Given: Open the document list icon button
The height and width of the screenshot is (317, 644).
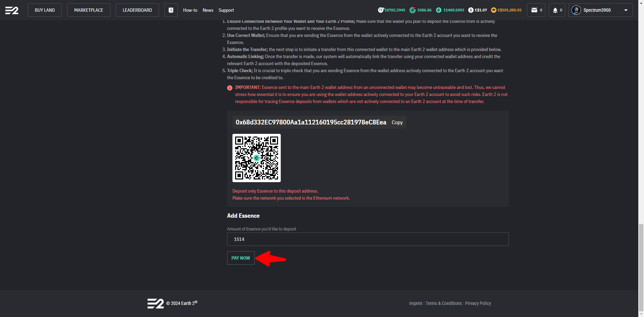Looking at the screenshot, I should [x=171, y=10].
